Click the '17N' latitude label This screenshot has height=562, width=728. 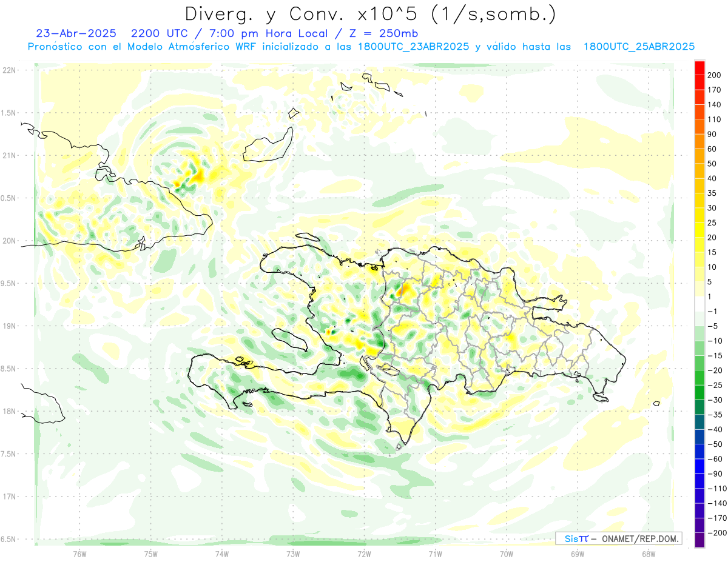[x=9, y=497]
